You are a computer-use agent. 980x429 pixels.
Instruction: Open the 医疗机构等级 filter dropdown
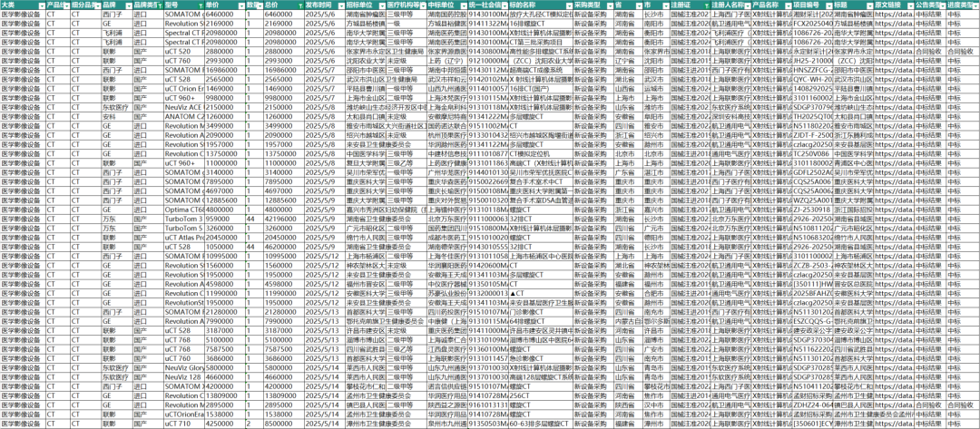[422, 5]
